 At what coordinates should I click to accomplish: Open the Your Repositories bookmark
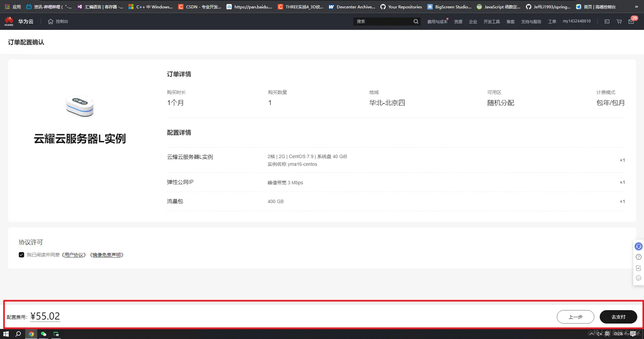[x=401, y=7]
